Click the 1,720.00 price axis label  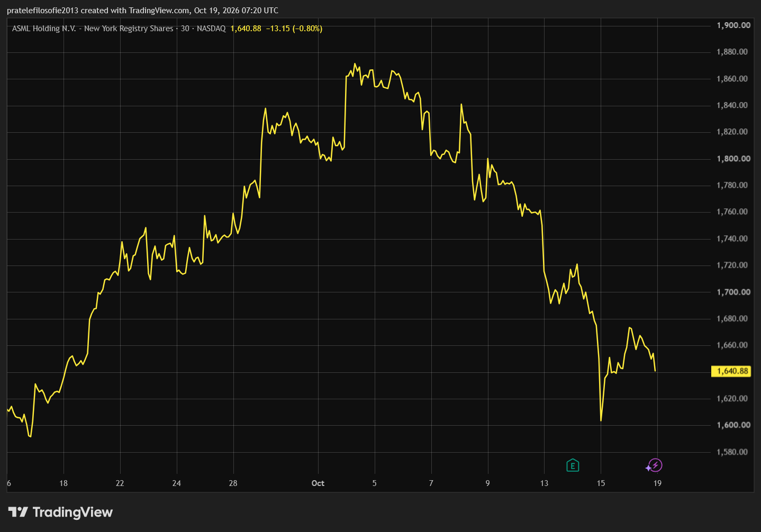[x=732, y=265]
